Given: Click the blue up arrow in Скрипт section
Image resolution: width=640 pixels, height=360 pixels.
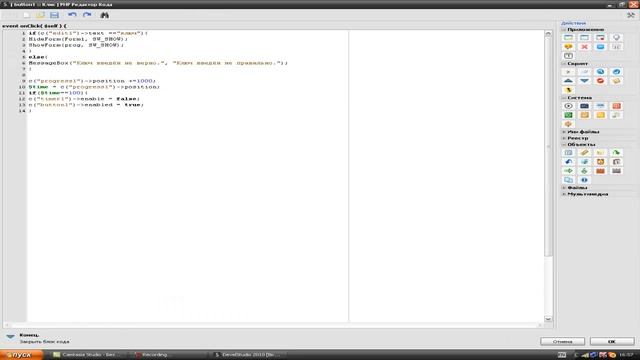Looking at the screenshot, I should click(x=568, y=81).
